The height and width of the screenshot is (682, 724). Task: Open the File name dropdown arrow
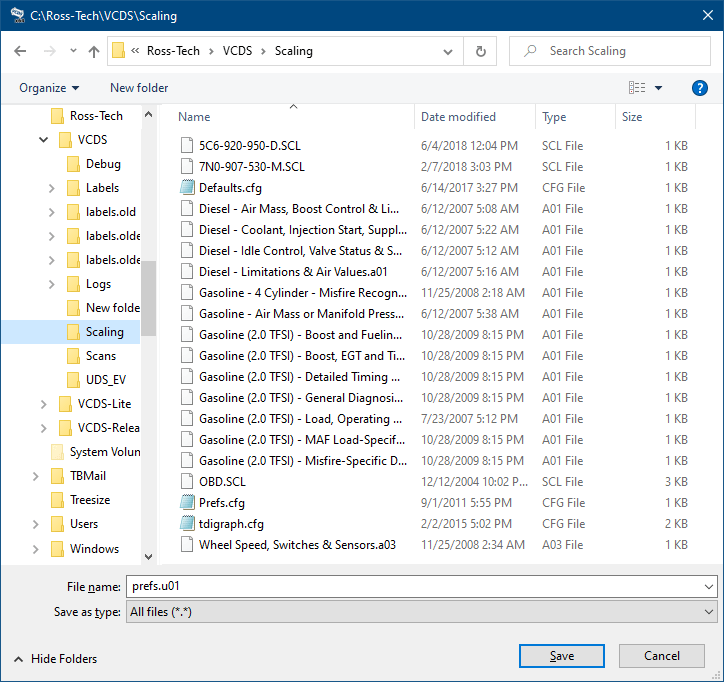click(708, 587)
